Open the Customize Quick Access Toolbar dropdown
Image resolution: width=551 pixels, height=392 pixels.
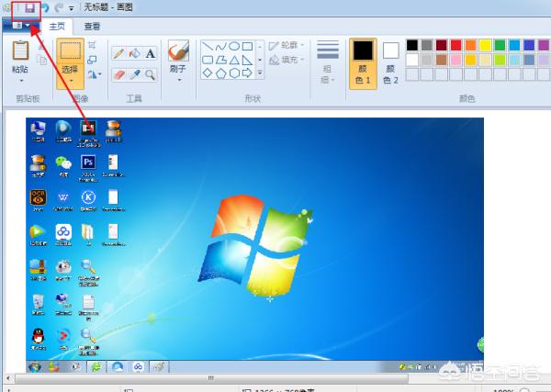tap(72, 8)
